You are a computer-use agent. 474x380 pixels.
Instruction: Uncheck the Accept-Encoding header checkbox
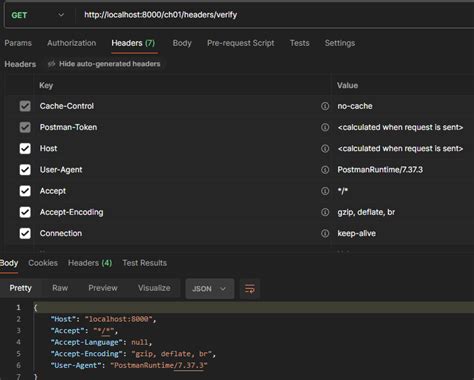[25, 212]
